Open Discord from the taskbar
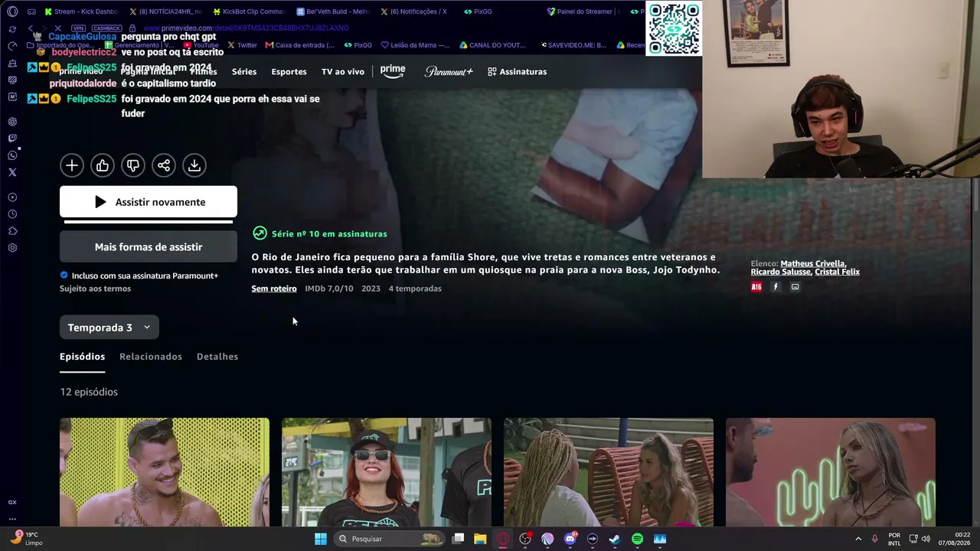 [x=570, y=539]
